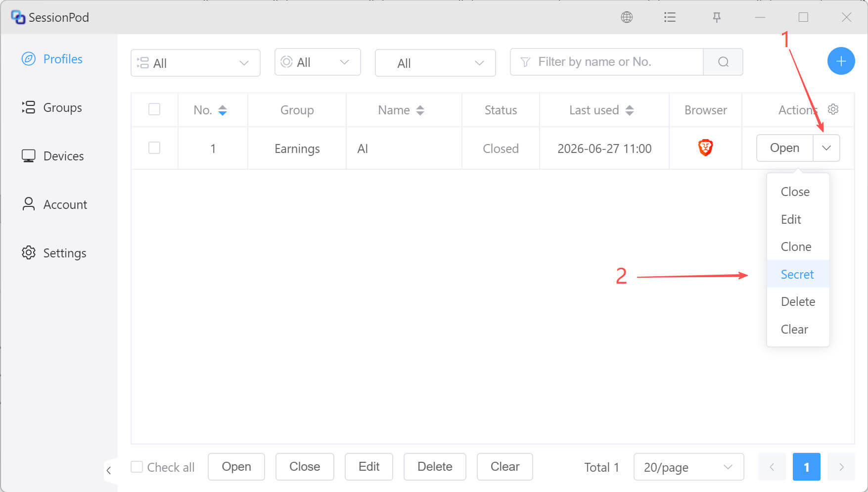This screenshot has width=868, height=492.
Task: Open the language globe icon
Action: click(627, 17)
